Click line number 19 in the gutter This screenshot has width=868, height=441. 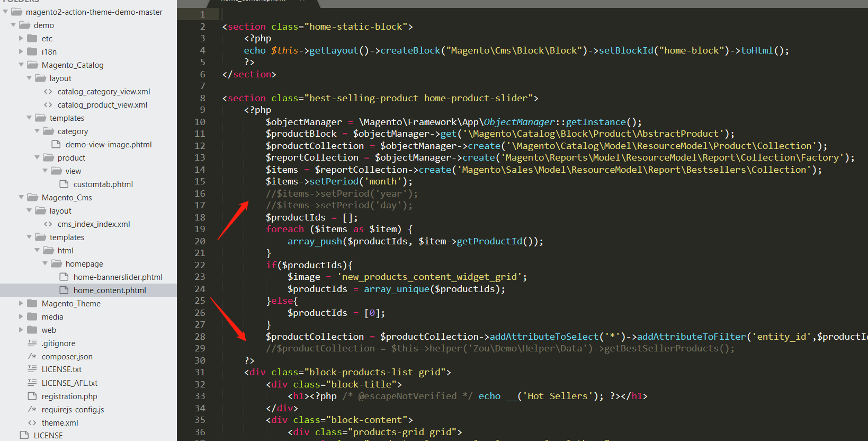(x=200, y=229)
